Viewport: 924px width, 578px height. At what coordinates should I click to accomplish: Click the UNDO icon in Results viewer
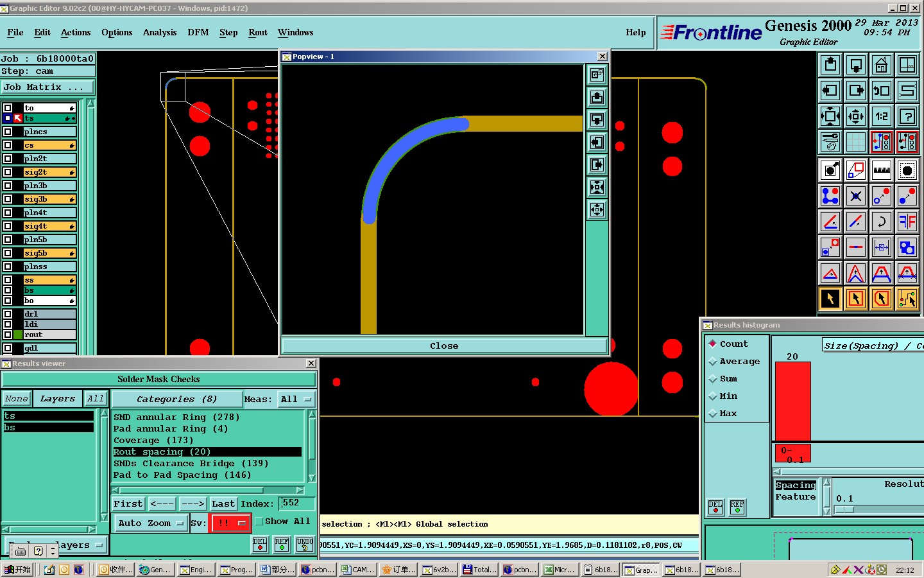[x=305, y=545]
